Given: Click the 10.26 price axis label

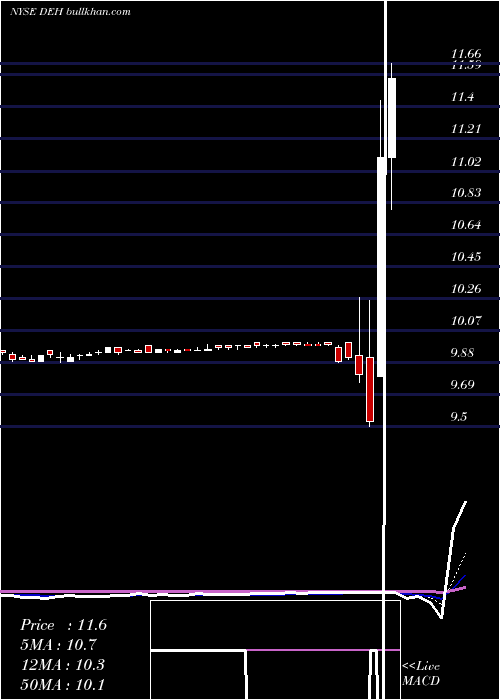Looking at the screenshot, I should click(466, 289).
